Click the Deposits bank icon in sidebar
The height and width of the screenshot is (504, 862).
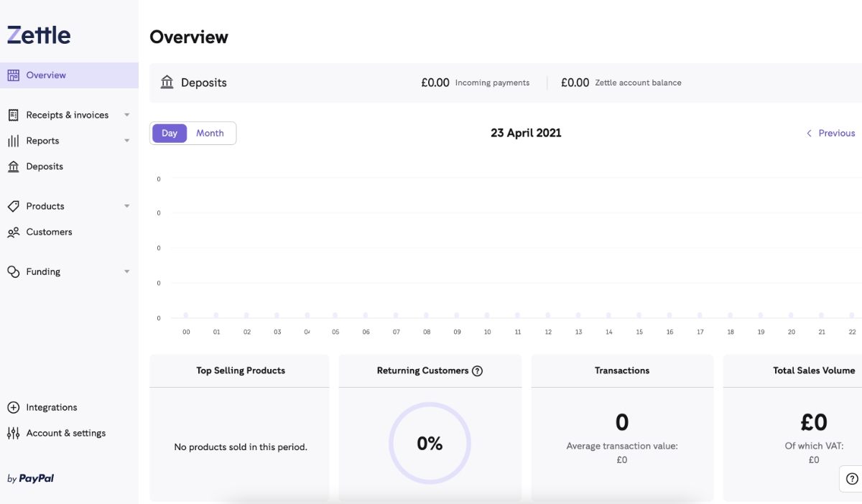[13, 167]
